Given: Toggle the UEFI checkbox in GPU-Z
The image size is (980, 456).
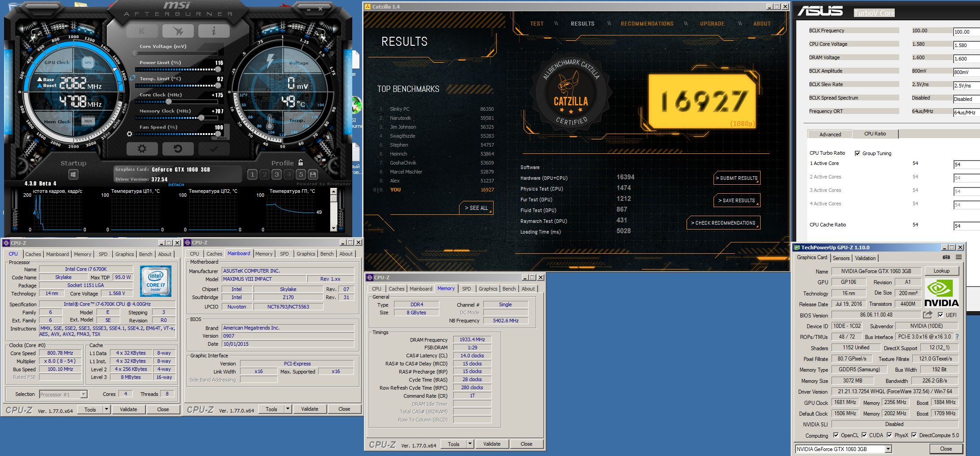Looking at the screenshot, I should click(941, 315).
